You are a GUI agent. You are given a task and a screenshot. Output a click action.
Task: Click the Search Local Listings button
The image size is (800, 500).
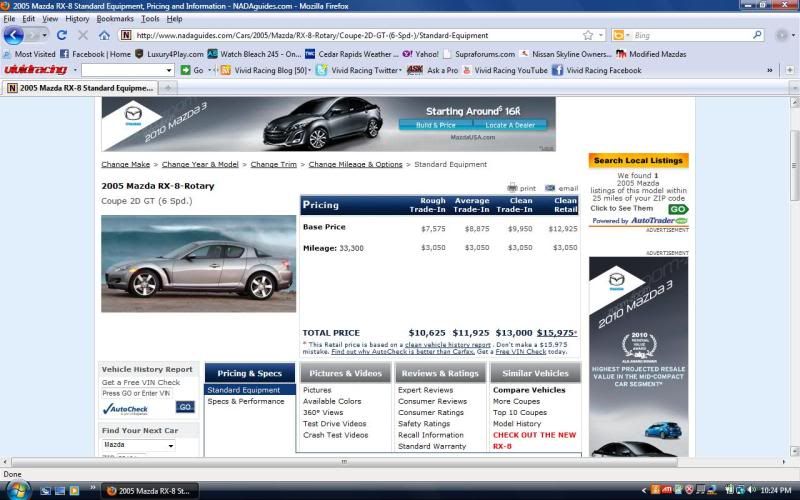pos(638,160)
